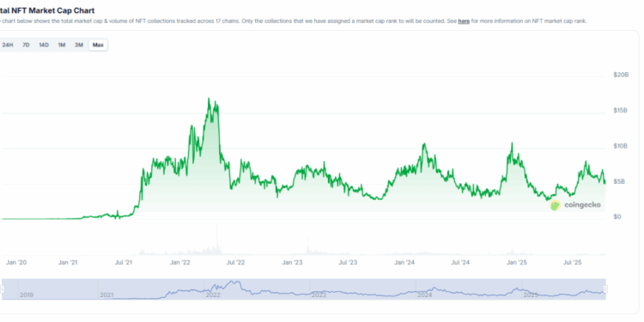The image size is (644, 322).
Task: Click the Jul '24 x-axis label
Action: (x=460, y=263)
